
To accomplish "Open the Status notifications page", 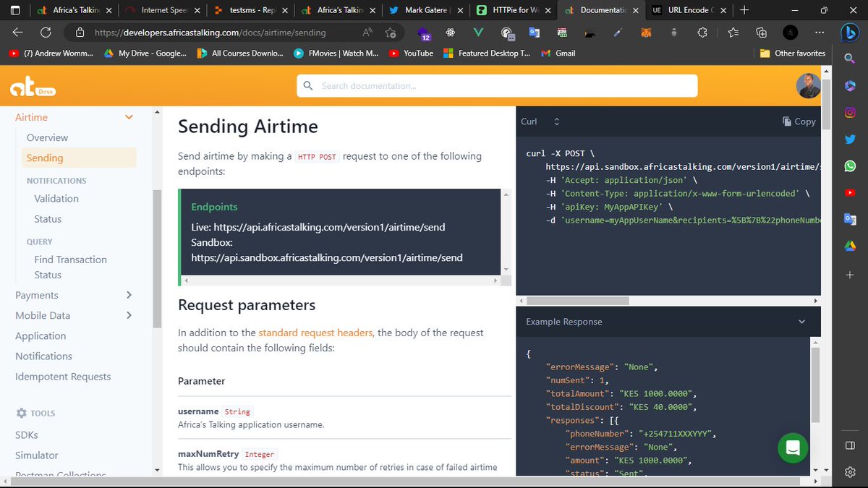I will pyautogui.click(x=48, y=218).
